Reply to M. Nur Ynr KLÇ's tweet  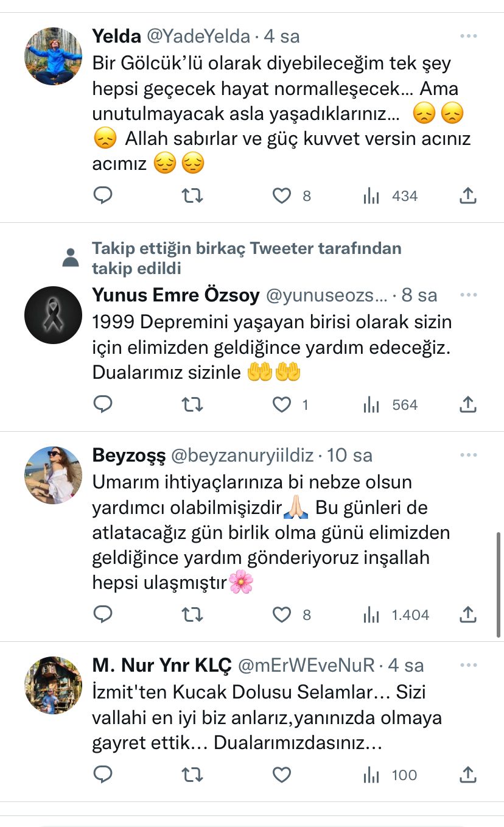(x=103, y=775)
